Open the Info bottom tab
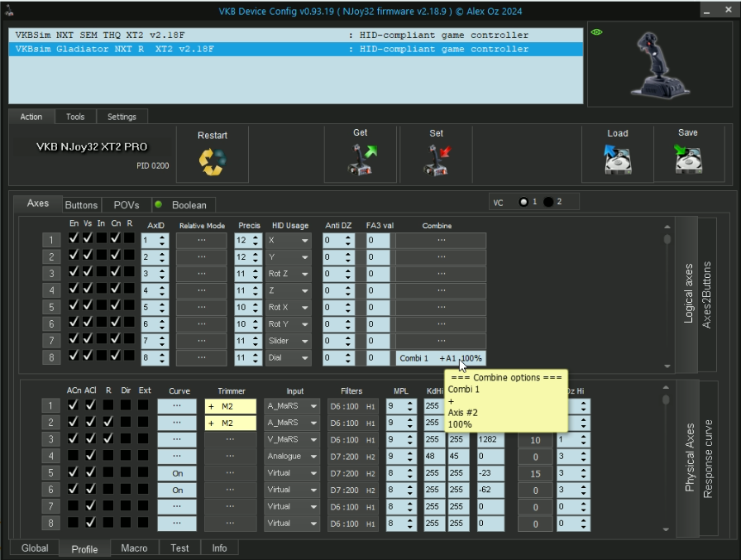Viewport: 741px width, 560px height. pos(219,548)
